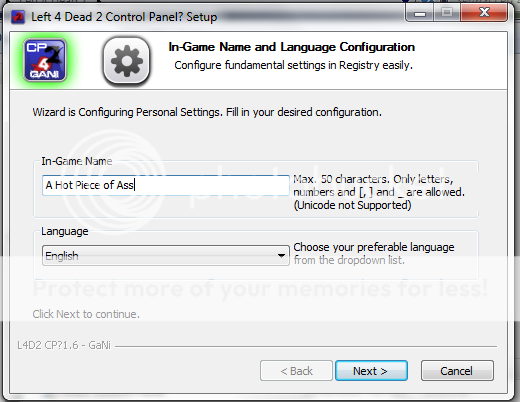The image size is (520, 402).
Task: Cancel the setup wizard
Action: point(457,371)
